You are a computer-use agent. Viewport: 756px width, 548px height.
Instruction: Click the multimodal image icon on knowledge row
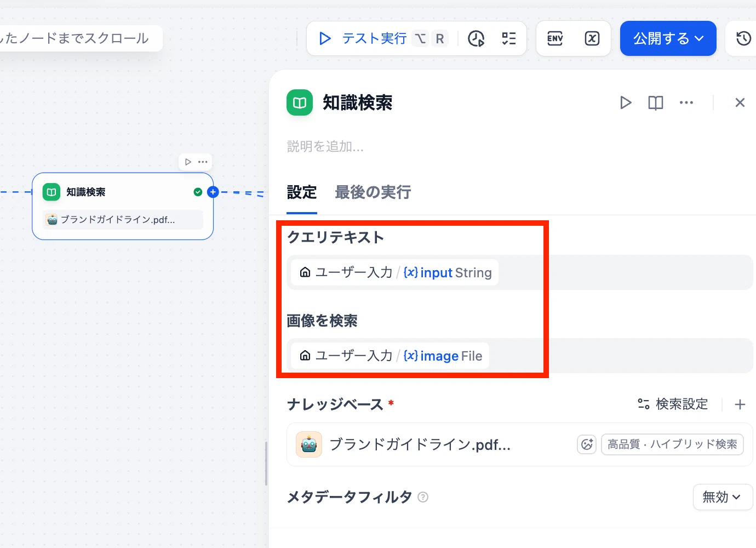tap(587, 444)
